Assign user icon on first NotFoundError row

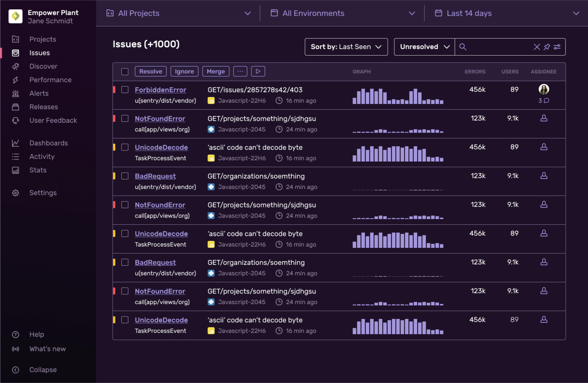click(544, 118)
